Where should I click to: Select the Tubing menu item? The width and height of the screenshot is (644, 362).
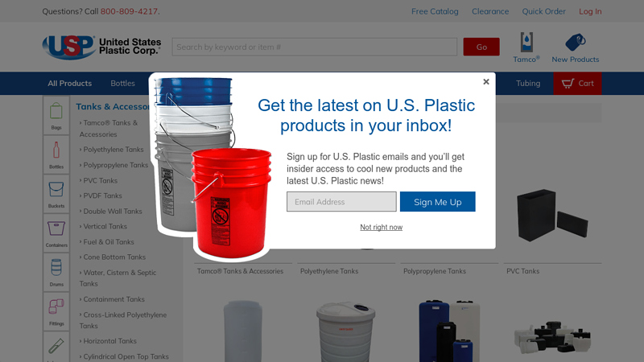528,84
